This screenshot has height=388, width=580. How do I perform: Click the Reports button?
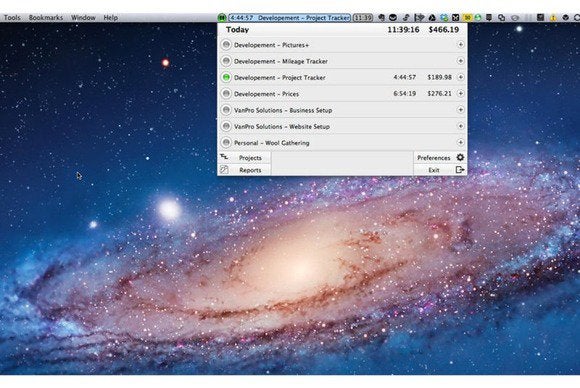(x=244, y=170)
